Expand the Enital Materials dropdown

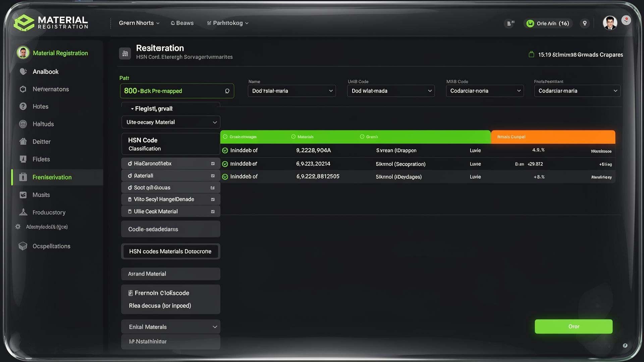click(x=171, y=327)
